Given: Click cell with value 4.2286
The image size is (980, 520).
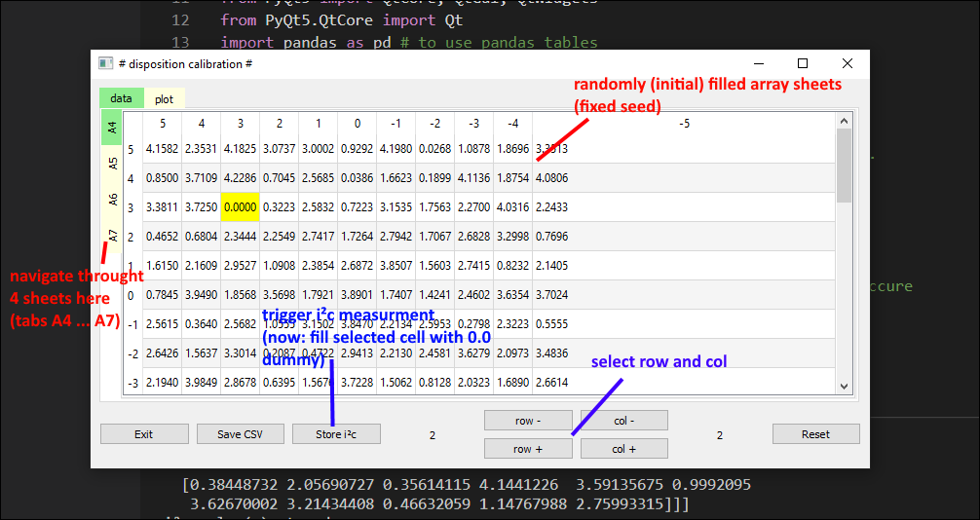Looking at the screenshot, I should click(240, 177).
